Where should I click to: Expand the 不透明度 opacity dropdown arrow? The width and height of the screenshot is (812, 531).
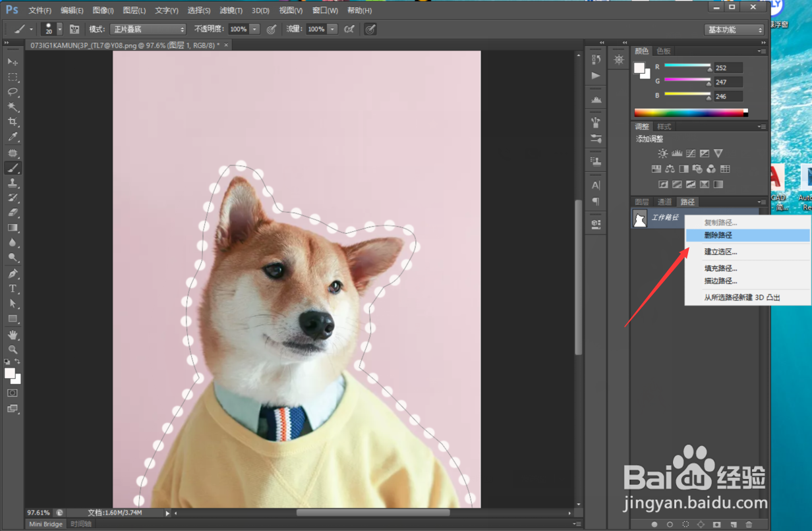coord(254,29)
